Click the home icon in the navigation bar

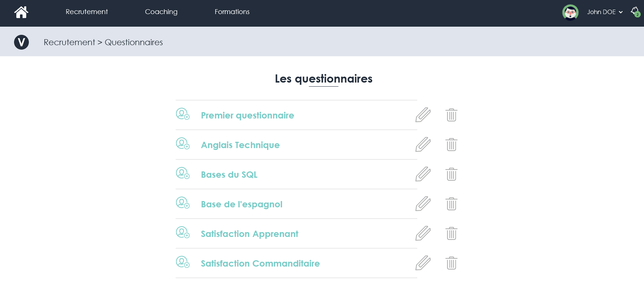point(21,12)
